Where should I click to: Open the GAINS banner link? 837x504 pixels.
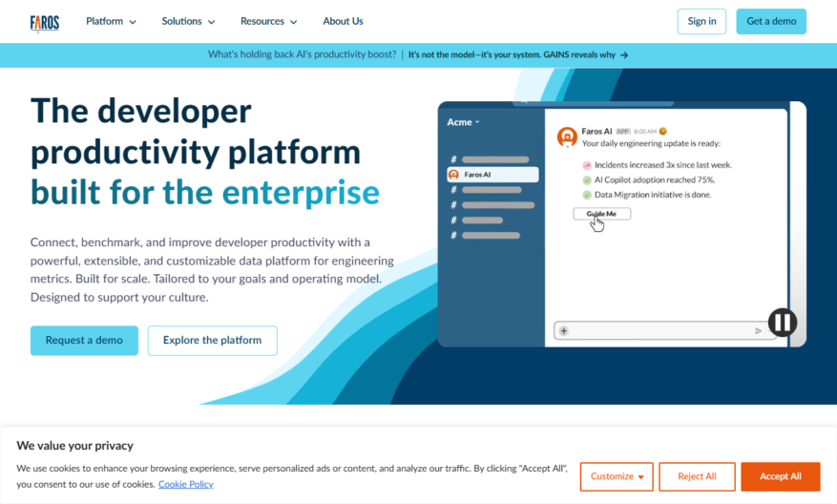click(x=518, y=54)
